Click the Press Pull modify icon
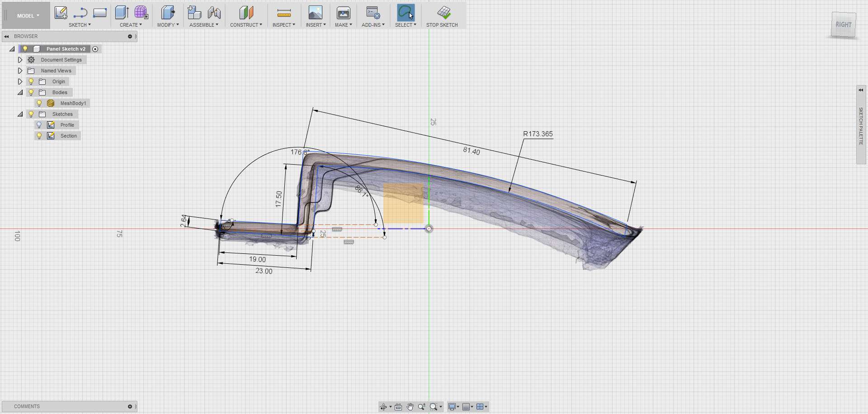 click(168, 13)
